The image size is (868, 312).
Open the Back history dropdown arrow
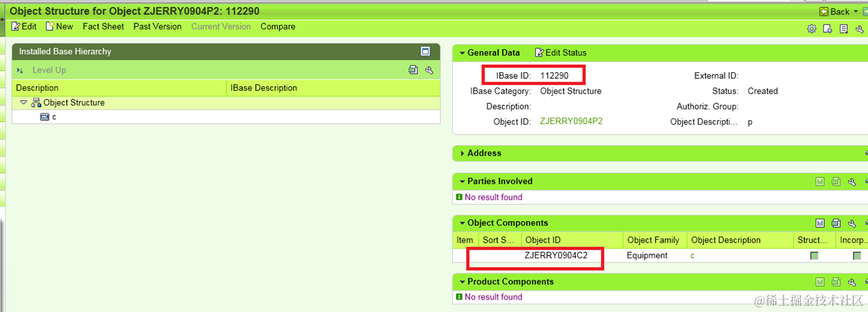pyautogui.click(x=856, y=12)
